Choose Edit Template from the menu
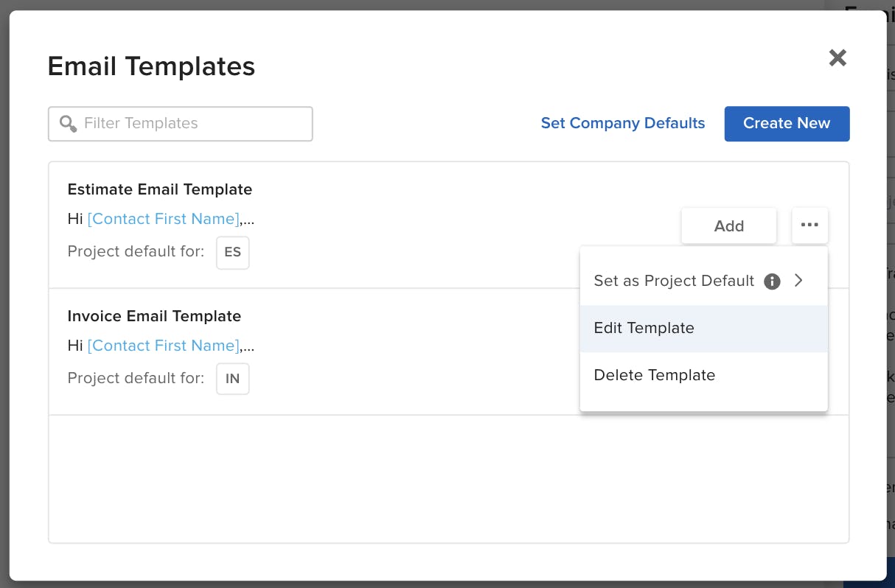Image resolution: width=895 pixels, height=588 pixels. point(644,328)
